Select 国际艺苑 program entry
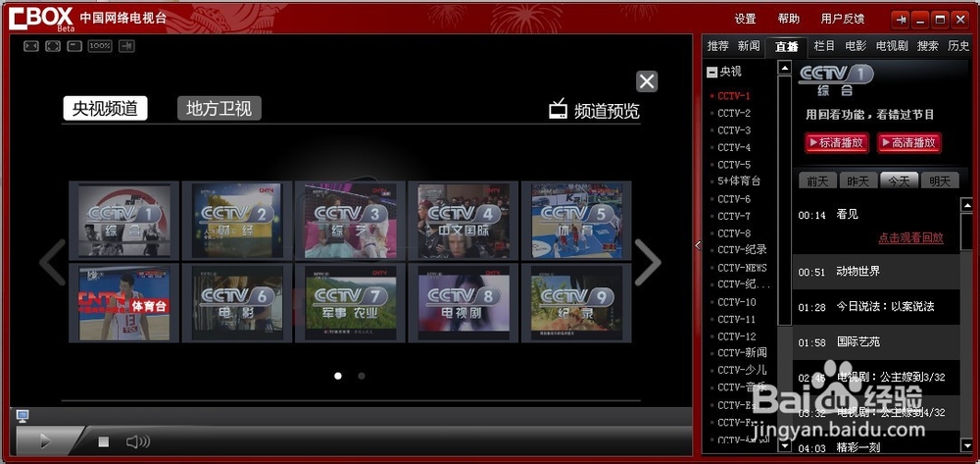 point(875,342)
